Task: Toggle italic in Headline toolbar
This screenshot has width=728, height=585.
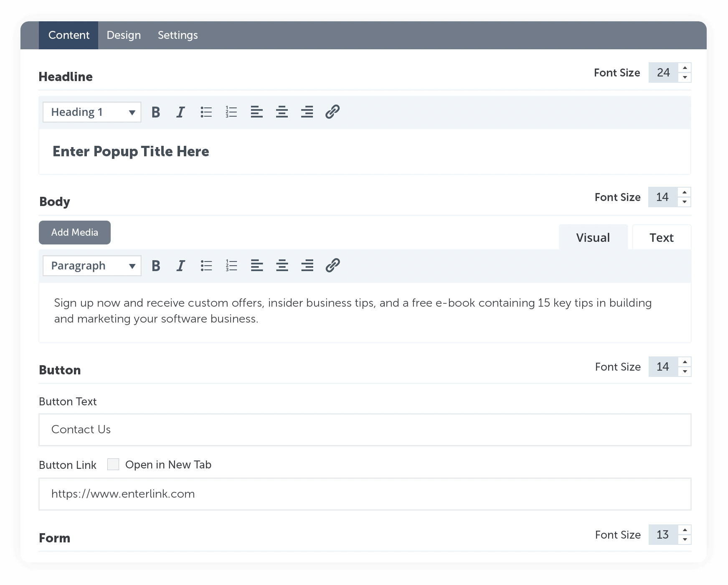Action: click(x=180, y=112)
